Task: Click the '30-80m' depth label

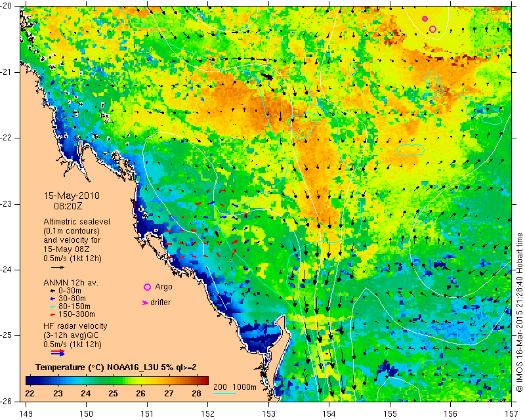Action: 72,299
